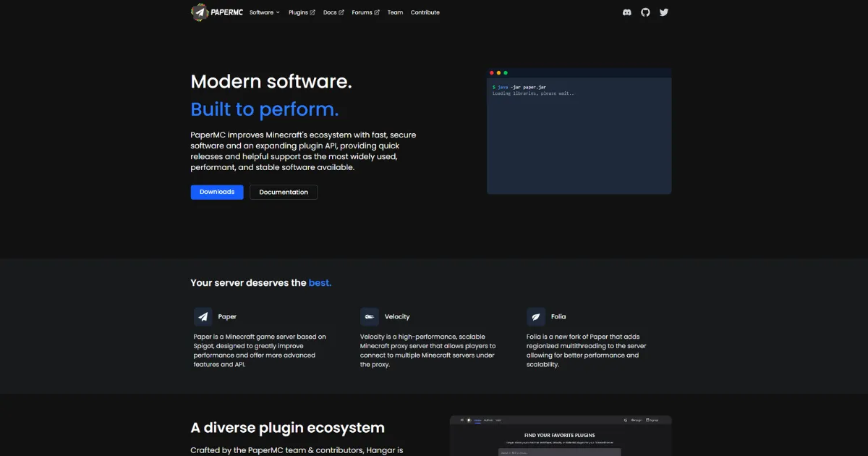Click the Hangar plugin site preview image

[x=561, y=436]
